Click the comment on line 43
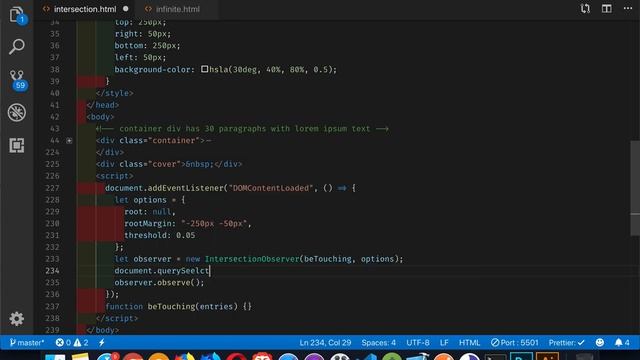 (242, 129)
